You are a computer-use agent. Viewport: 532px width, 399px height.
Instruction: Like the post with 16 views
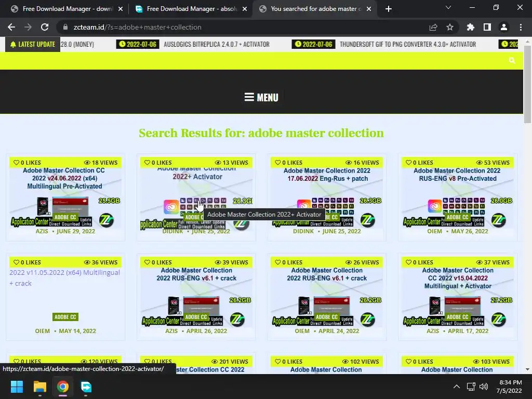tap(288, 163)
